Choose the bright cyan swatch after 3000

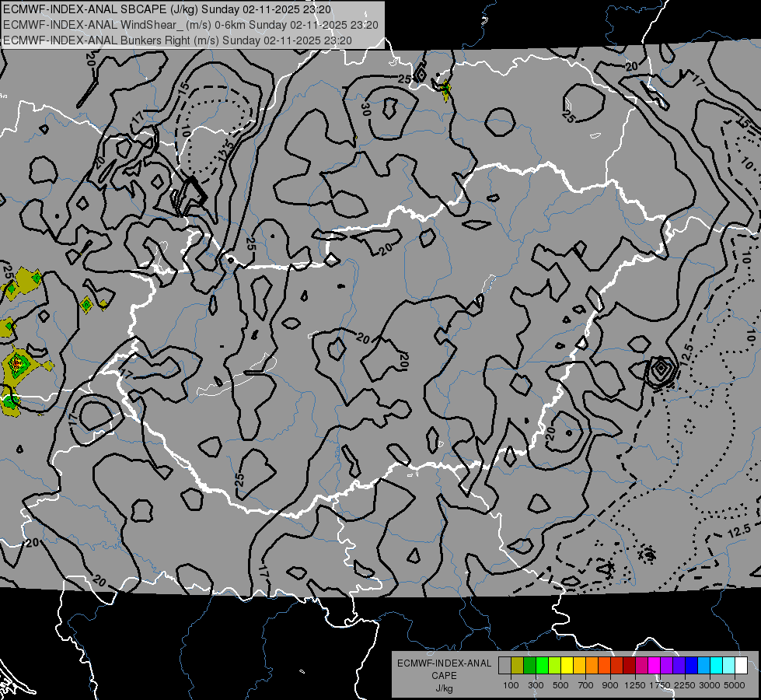coord(717,666)
